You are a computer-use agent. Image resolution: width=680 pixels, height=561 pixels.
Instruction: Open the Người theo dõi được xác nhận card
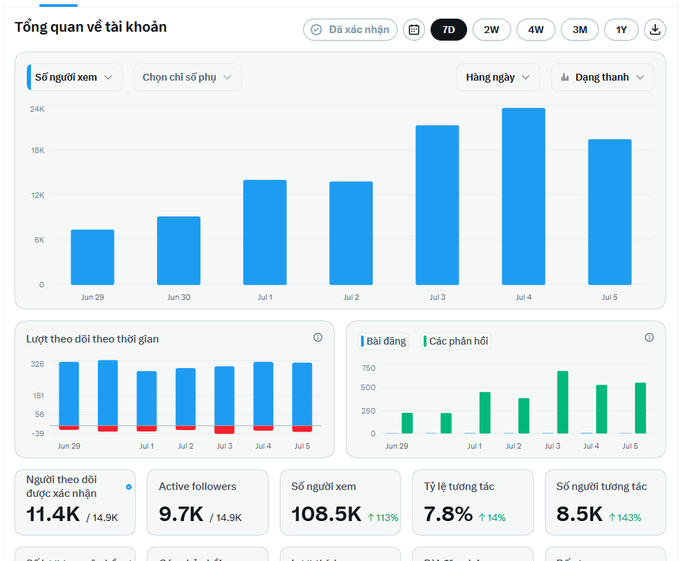pos(75,502)
